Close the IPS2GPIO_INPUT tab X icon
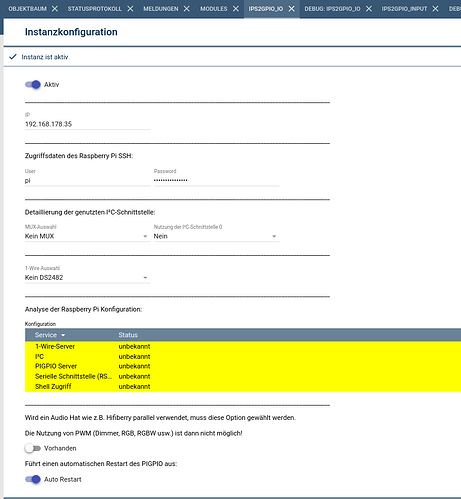Viewport: 461px width, 499px height. (435, 9)
